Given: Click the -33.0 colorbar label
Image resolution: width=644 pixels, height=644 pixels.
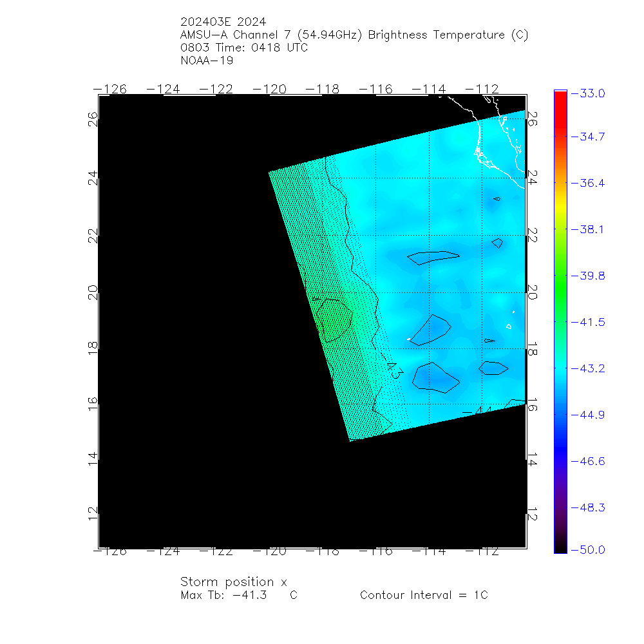Looking at the screenshot, I should pos(588,93).
